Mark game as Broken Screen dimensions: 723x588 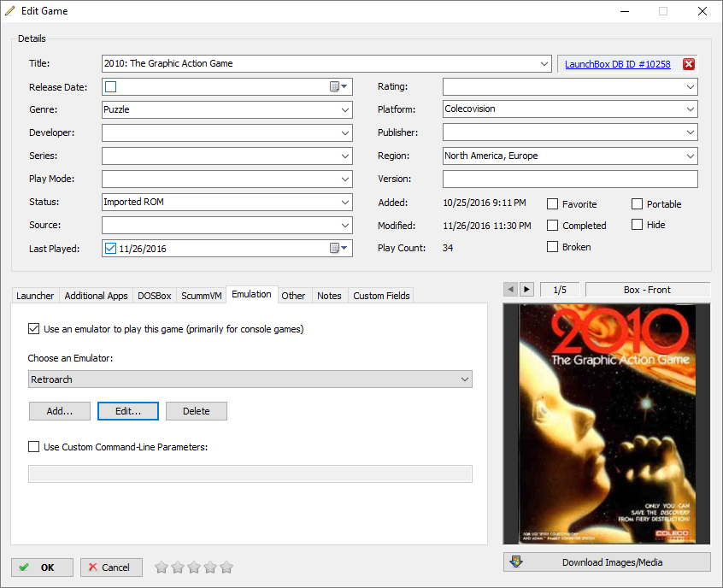552,247
